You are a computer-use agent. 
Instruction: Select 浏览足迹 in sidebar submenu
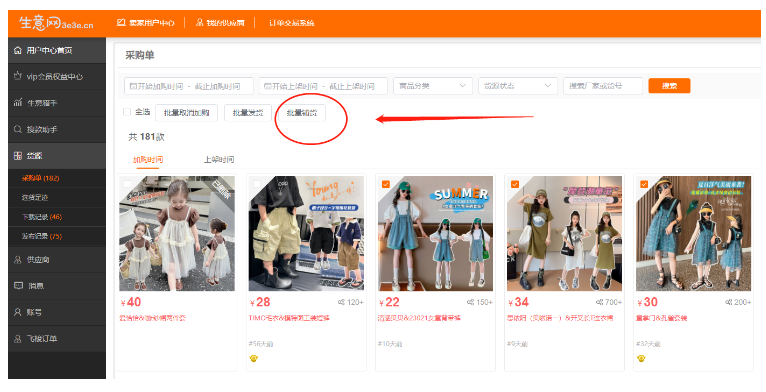pos(57,197)
